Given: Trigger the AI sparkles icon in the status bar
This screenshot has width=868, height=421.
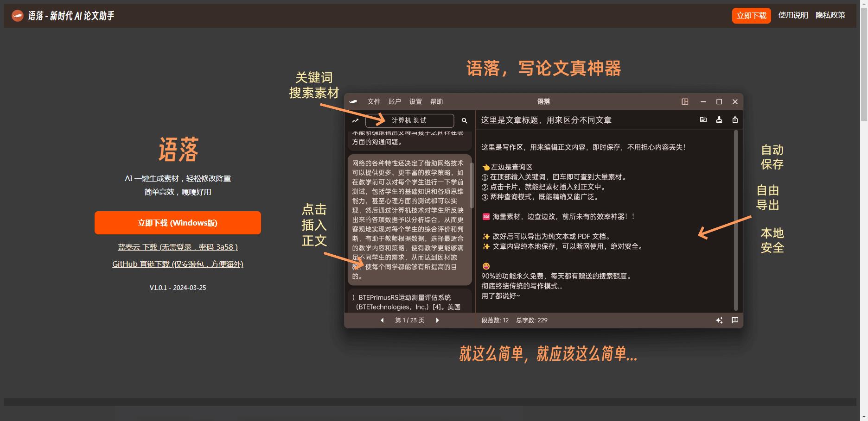Looking at the screenshot, I should (719, 320).
